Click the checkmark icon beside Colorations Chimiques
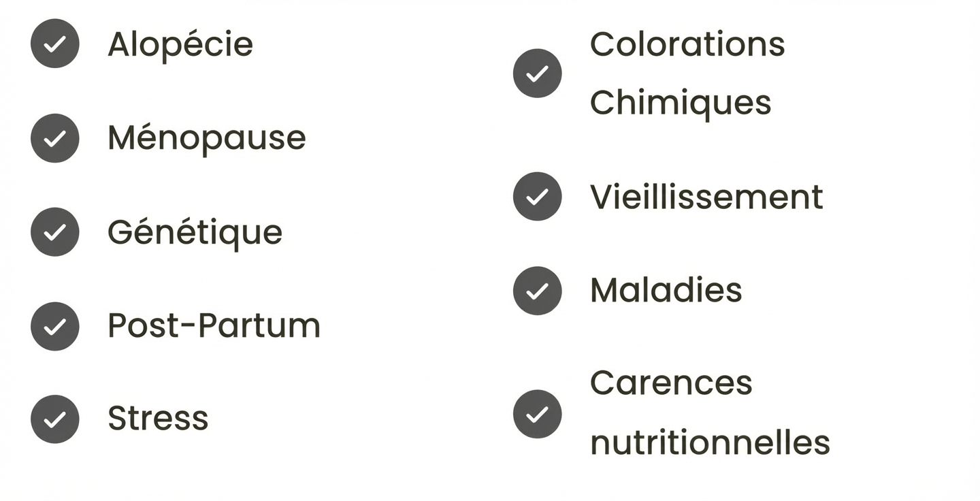This screenshot has height=501, width=980. (538, 74)
